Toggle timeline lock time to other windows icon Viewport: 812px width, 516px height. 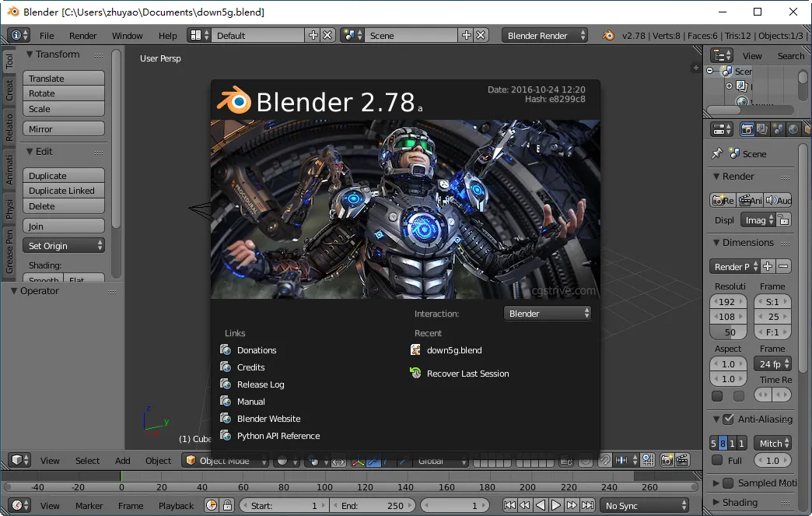pyautogui.click(x=227, y=505)
